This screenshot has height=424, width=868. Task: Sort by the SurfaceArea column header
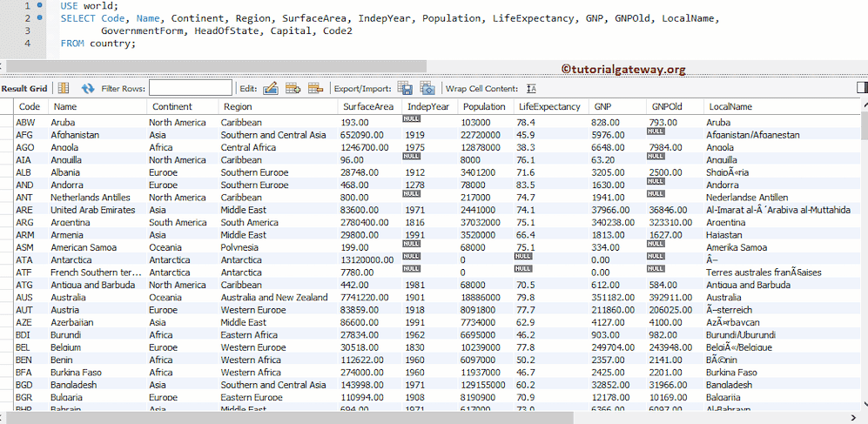(x=369, y=107)
